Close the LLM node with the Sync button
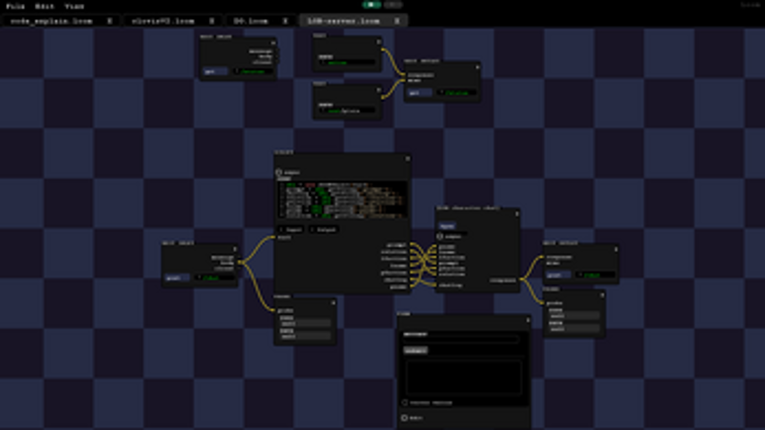 (517, 214)
